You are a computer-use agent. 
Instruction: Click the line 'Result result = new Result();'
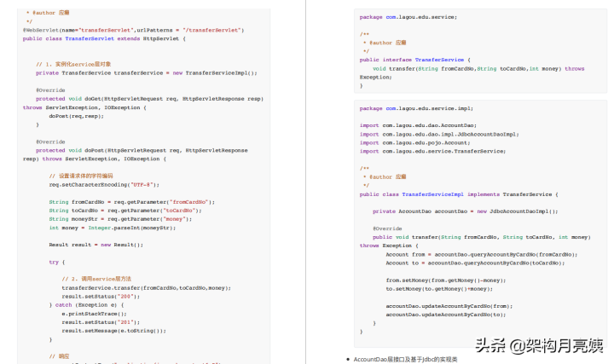[x=96, y=245]
